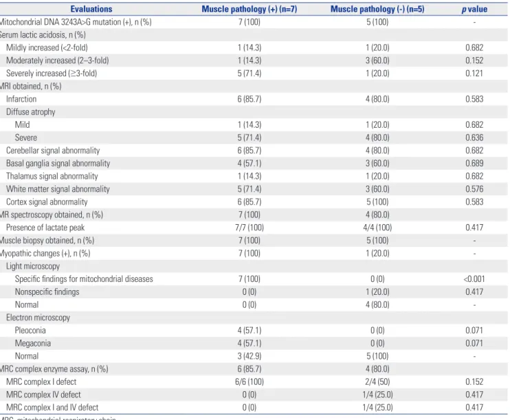Click the MRC complex I defect label
510x420 pixels.
[x=41, y=382]
